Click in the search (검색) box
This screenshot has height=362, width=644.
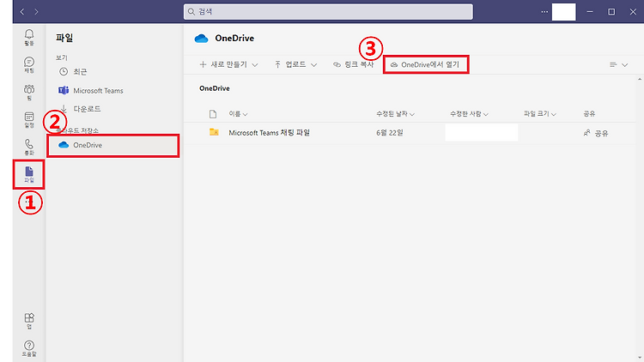tap(328, 11)
